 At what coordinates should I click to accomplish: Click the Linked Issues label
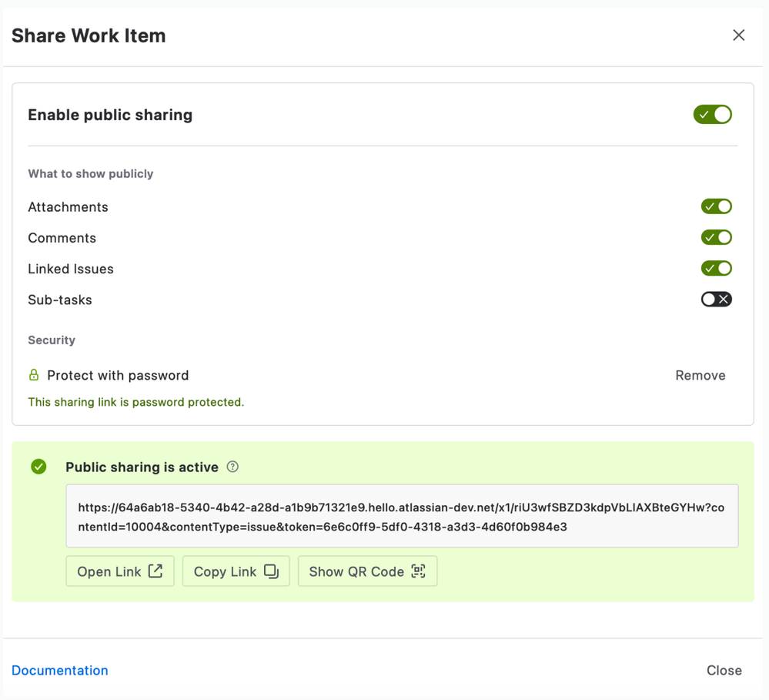tap(71, 269)
